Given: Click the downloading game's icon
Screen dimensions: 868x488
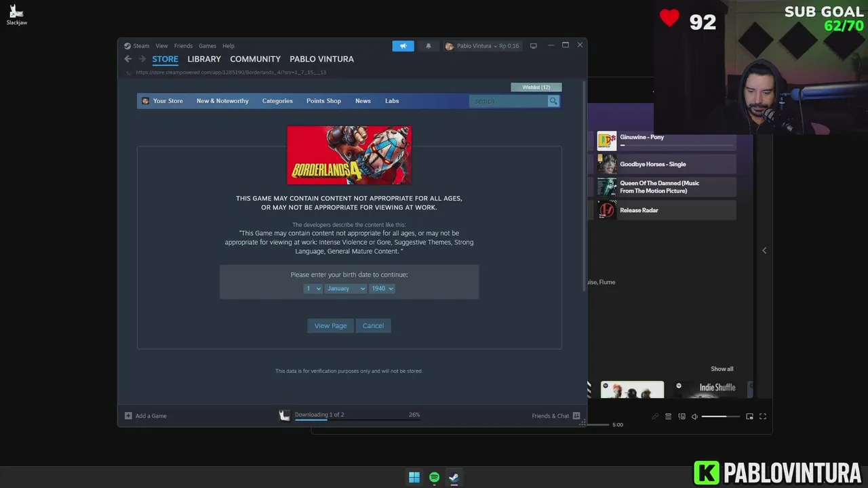Looking at the screenshot, I should (284, 415).
